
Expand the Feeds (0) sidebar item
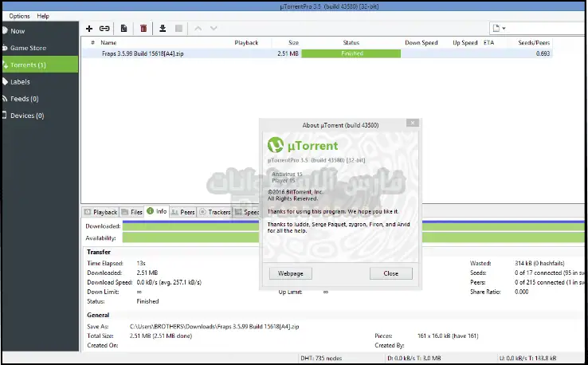(25, 99)
